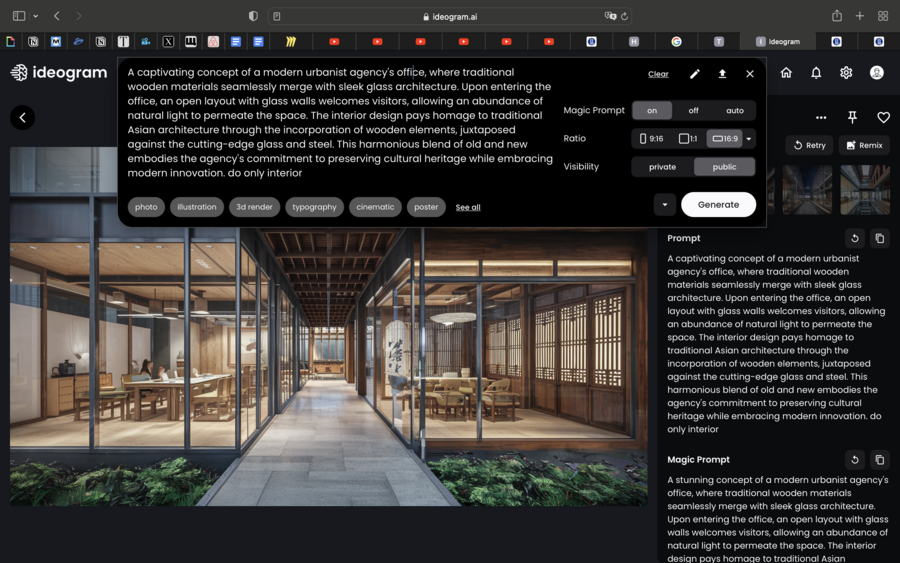Open the ideogram settings gear
The height and width of the screenshot is (563, 900).
click(845, 72)
